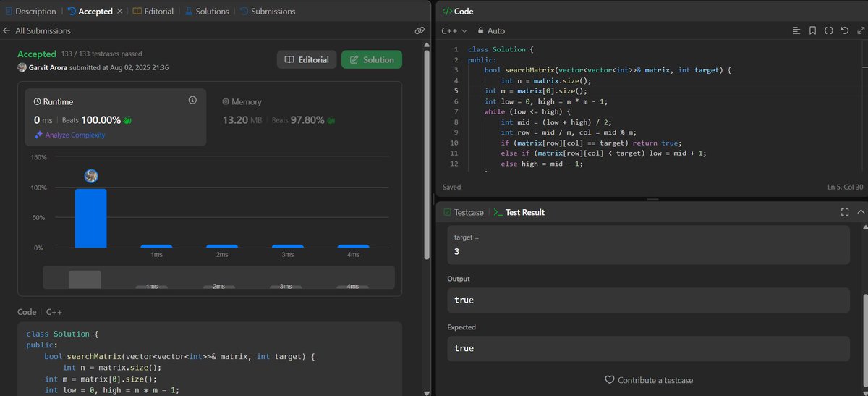868x396 pixels.
Task: Click the '133 / 133 testcases passed' text
Action: pos(102,54)
